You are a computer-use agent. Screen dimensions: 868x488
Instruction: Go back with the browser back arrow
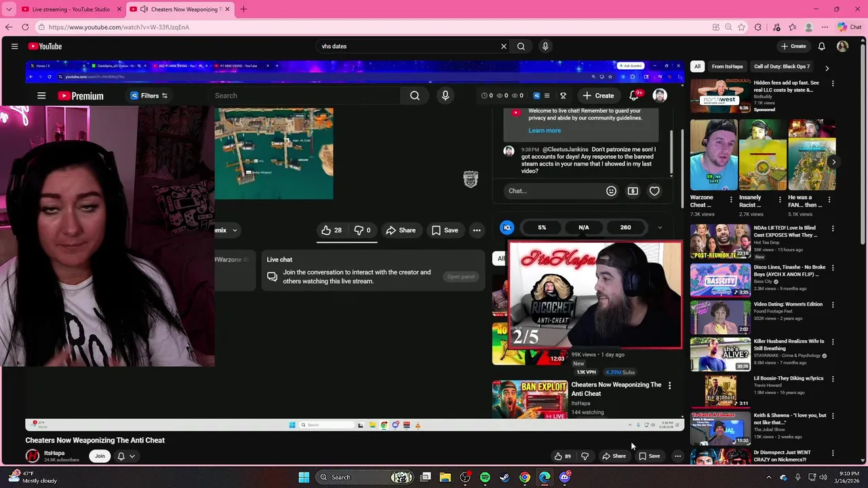(x=9, y=27)
